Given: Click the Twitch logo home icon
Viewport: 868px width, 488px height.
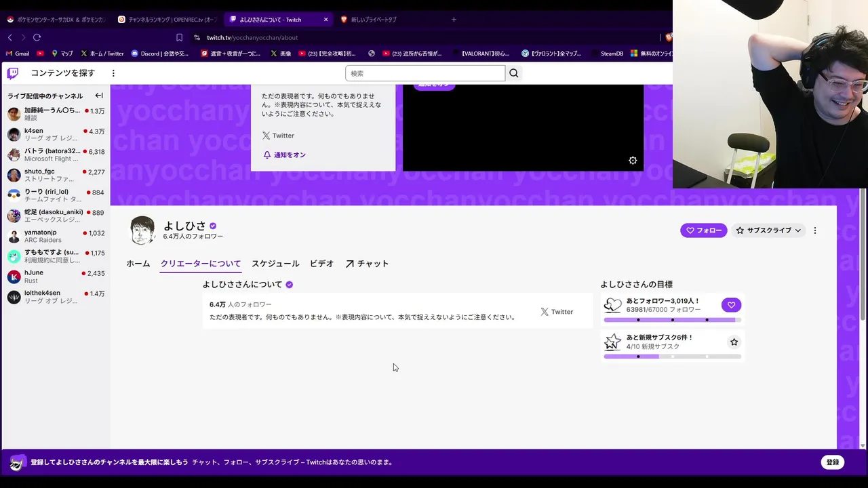Looking at the screenshot, I should (x=13, y=73).
